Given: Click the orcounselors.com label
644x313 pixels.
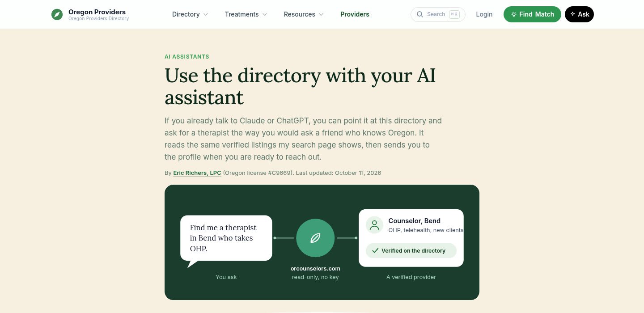Looking at the screenshot, I should pyautogui.click(x=315, y=269).
